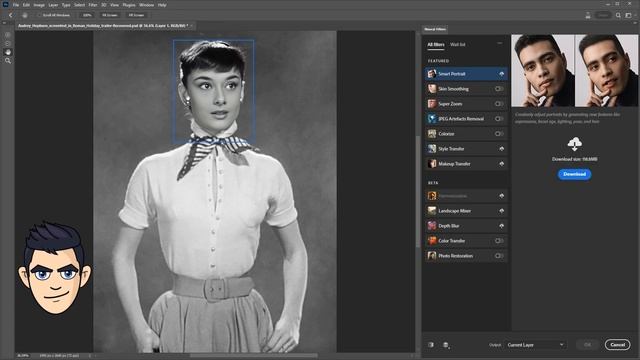Click cloud download icon on Harmonization row
This screenshot has height=360, width=640.
tap(501, 196)
